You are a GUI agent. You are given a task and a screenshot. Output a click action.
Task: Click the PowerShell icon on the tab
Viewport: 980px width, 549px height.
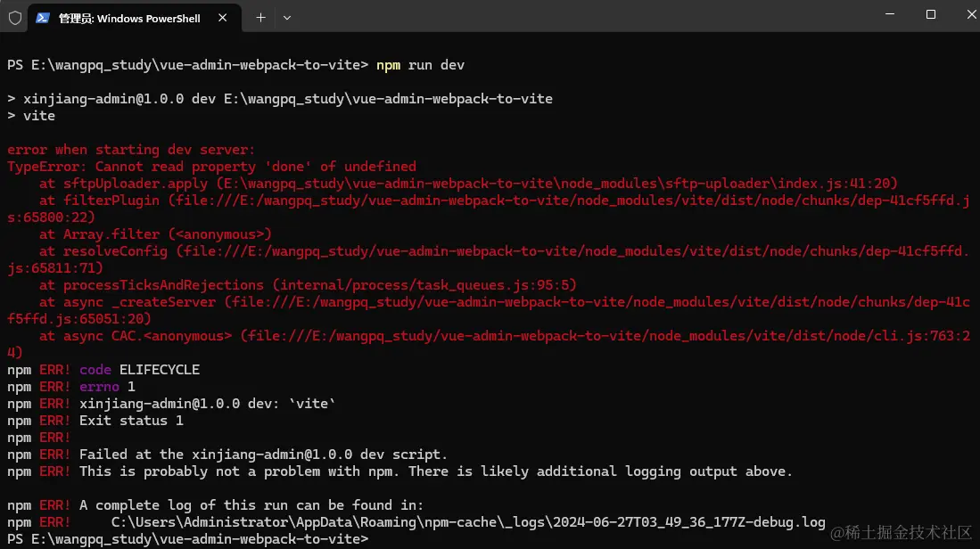[43, 18]
